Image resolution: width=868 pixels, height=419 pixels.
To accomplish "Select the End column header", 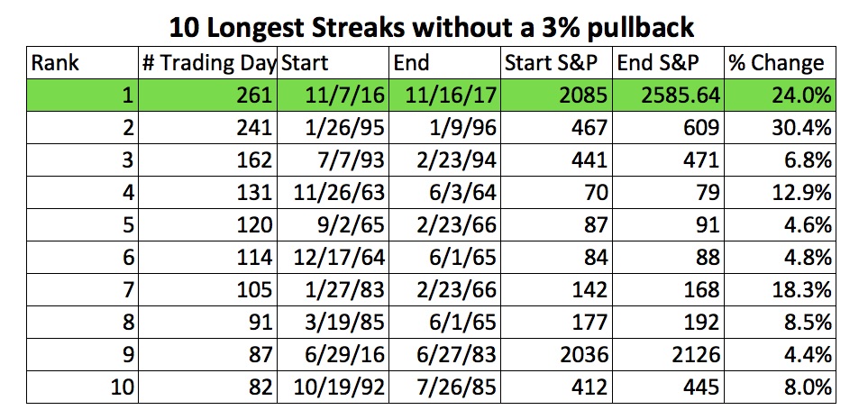I will click(x=445, y=63).
